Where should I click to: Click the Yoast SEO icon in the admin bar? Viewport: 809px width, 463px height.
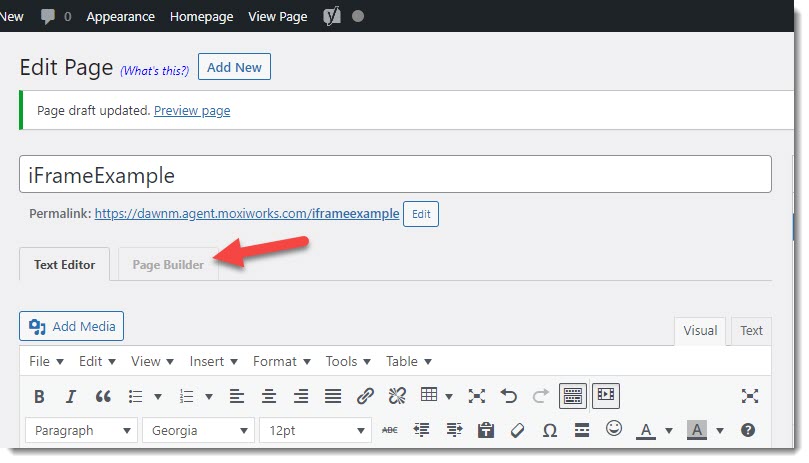pyautogui.click(x=332, y=16)
